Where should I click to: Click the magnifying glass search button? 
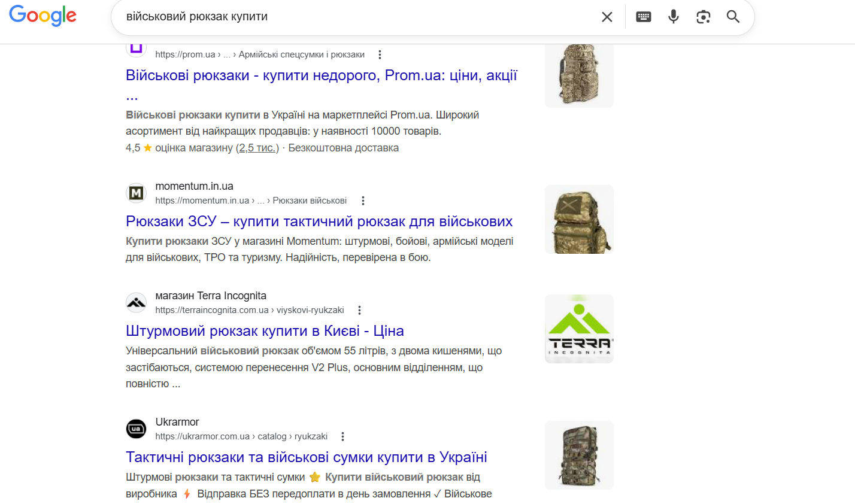pyautogui.click(x=733, y=17)
